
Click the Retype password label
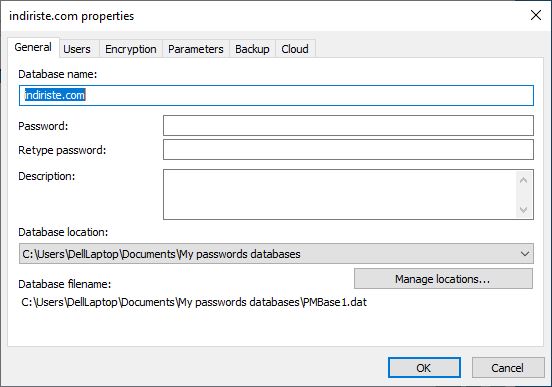tap(62, 150)
